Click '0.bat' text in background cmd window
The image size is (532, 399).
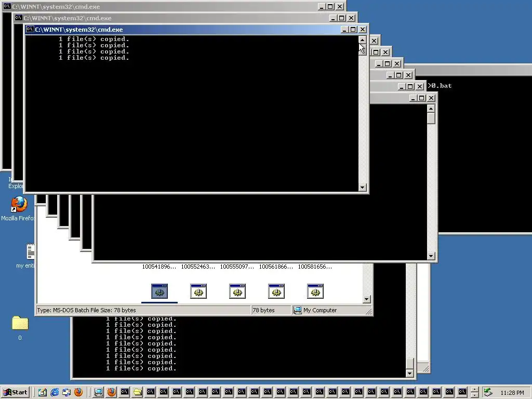click(x=442, y=86)
